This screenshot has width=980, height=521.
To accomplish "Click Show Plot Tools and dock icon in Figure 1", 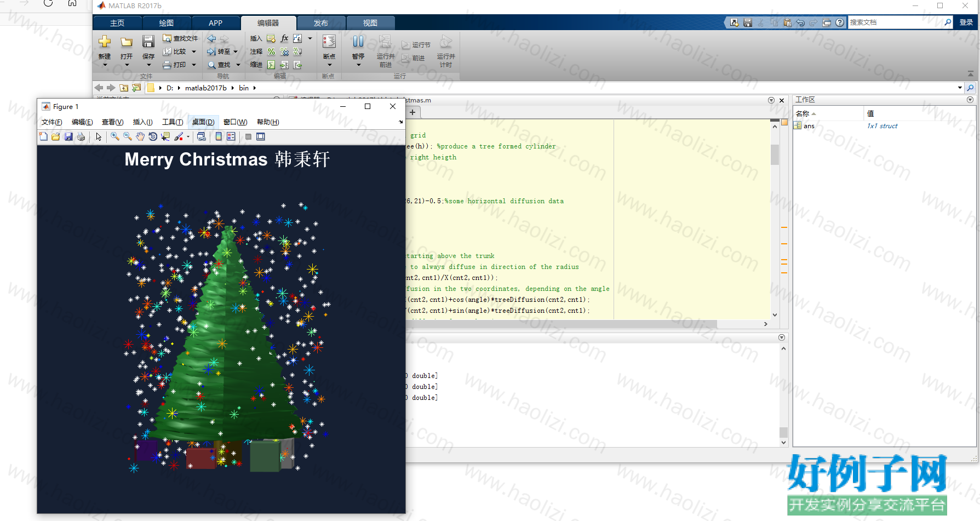I will [261, 136].
